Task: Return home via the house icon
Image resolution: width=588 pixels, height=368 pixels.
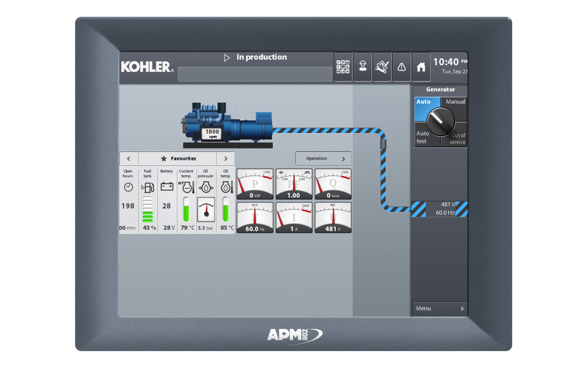Action: pos(421,67)
